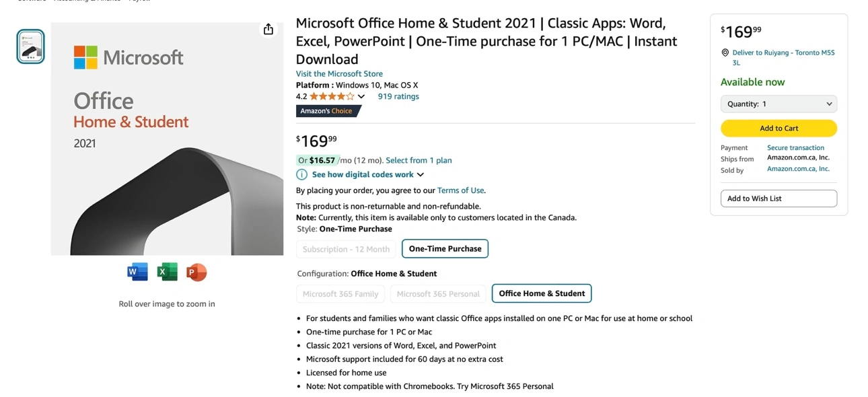Select the product image thumbnail
The height and width of the screenshot is (397, 868).
pyautogui.click(x=30, y=46)
